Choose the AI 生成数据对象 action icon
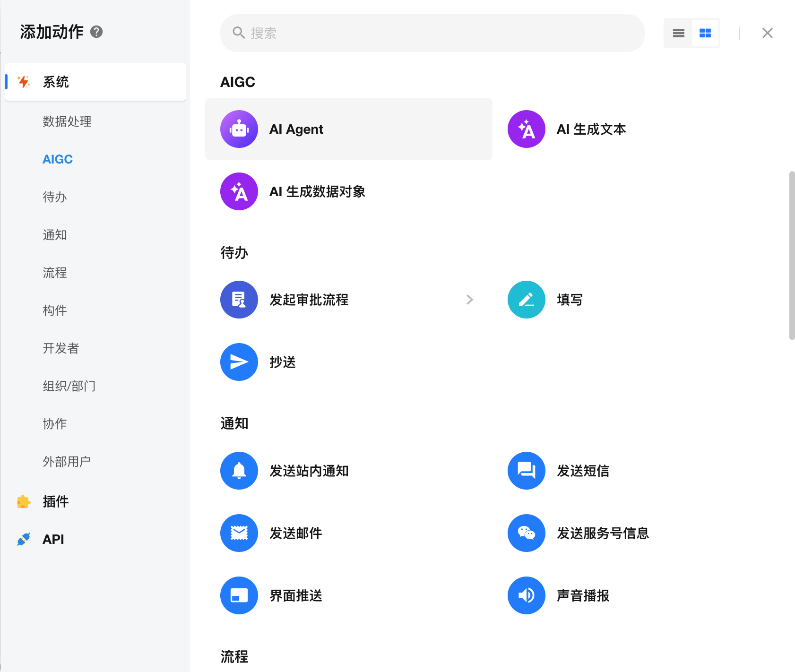 [239, 191]
